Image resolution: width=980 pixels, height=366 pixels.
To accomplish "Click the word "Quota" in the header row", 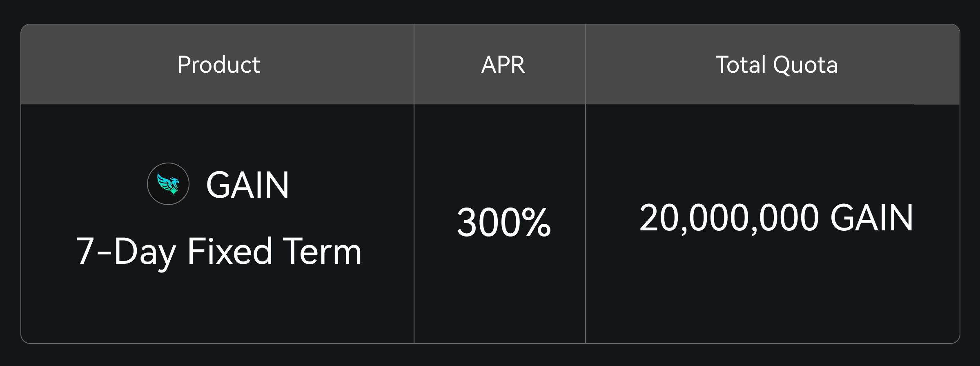I will pyautogui.click(x=805, y=65).
